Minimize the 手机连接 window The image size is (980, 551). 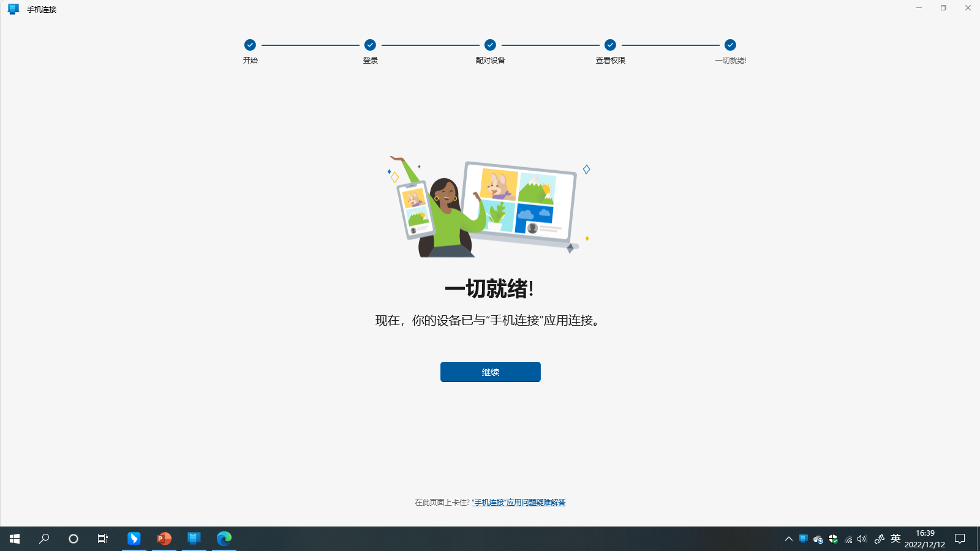(x=919, y=8)
